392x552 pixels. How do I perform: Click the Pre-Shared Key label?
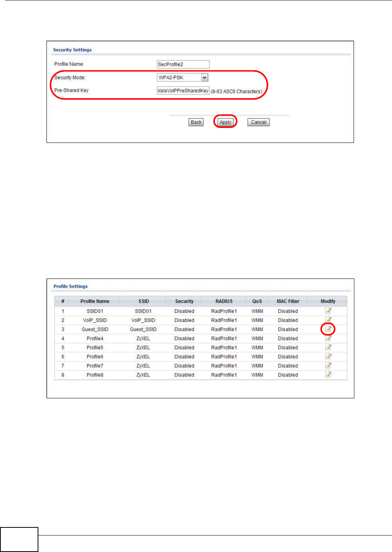pyautogui.click(x=71, y=90)
